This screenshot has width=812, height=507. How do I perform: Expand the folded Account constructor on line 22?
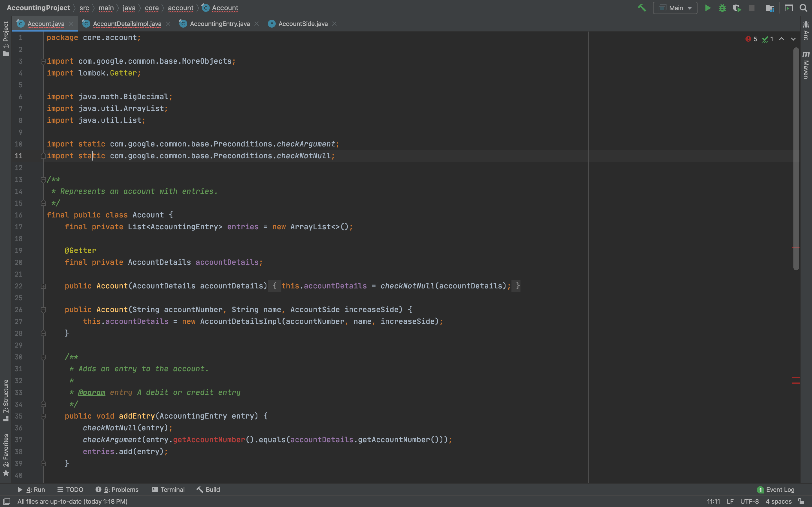(x=43, y=286)
